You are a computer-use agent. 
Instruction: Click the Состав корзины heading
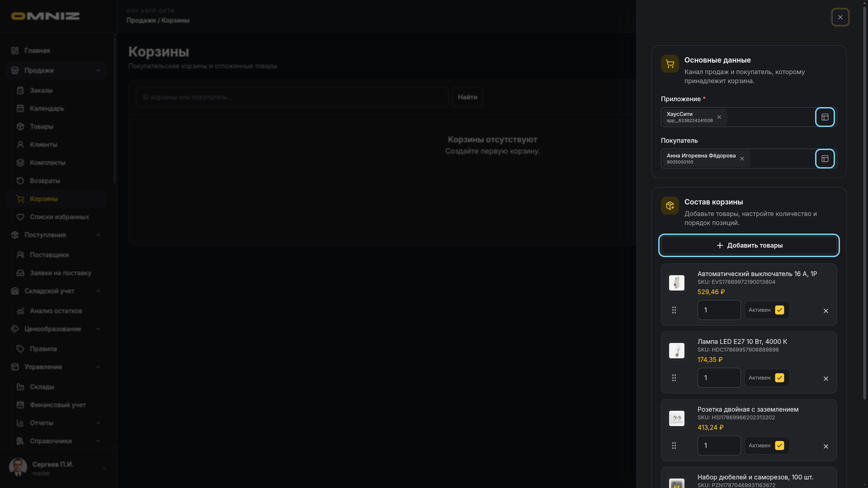pos(714,202)
